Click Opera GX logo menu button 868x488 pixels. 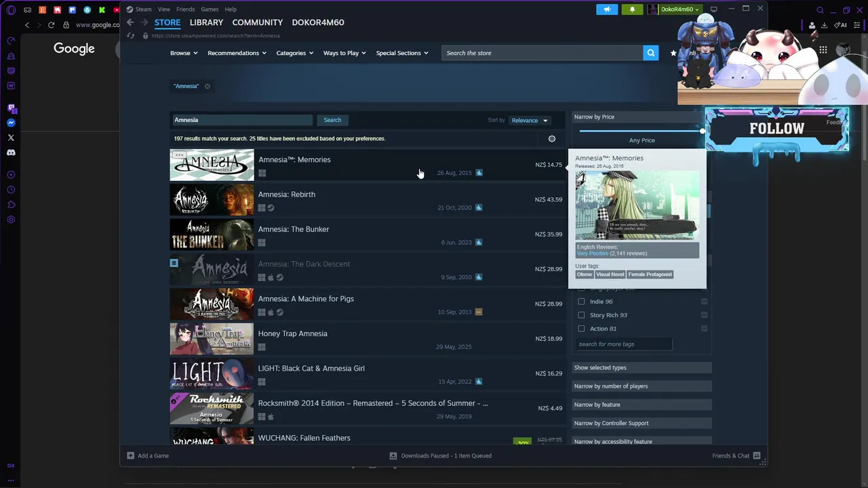tap(11, 10)
